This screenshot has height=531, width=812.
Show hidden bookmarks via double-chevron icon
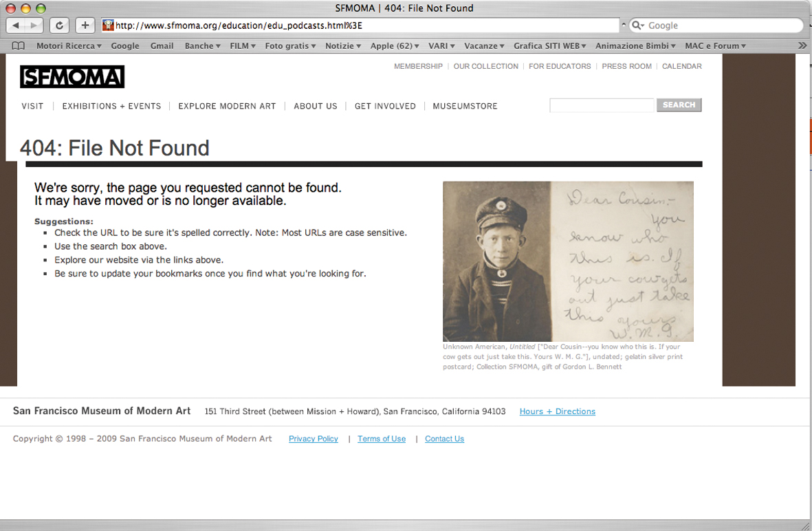[x=802, y=45]
